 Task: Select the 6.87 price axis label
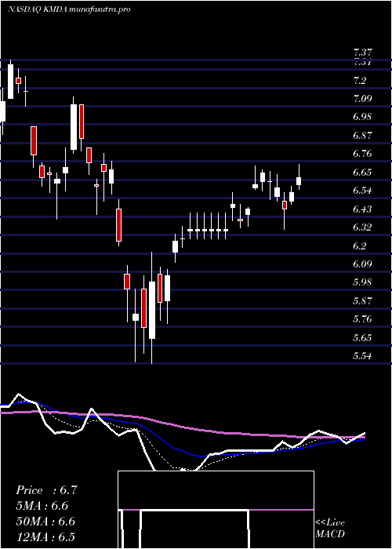pos(362,136)
